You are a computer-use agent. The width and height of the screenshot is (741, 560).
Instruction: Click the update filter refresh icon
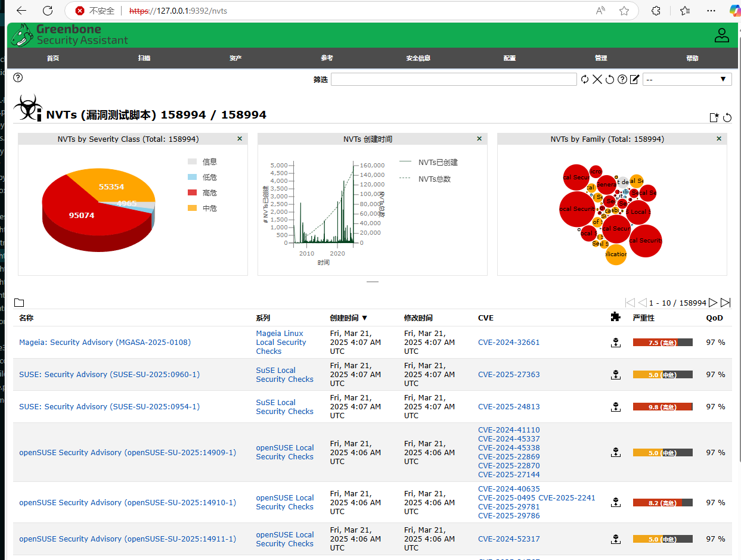585,79
